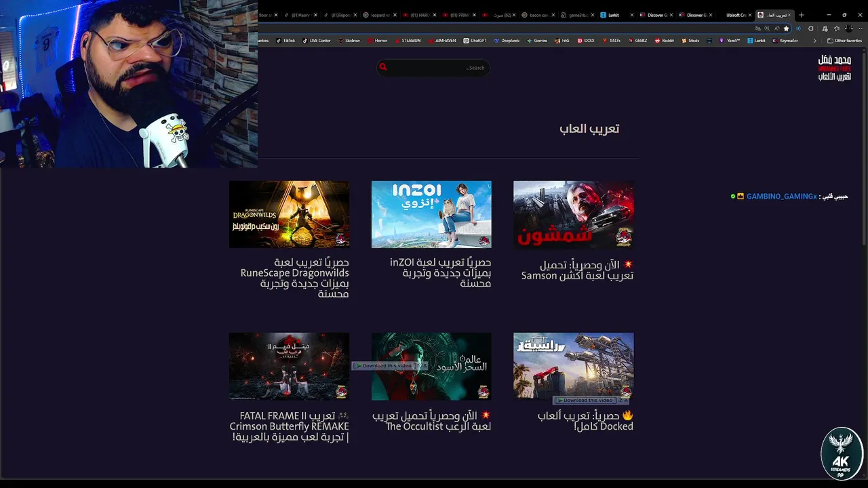Open the GEEKZ bookmark
Screen dimensions: 868x488
637,41
